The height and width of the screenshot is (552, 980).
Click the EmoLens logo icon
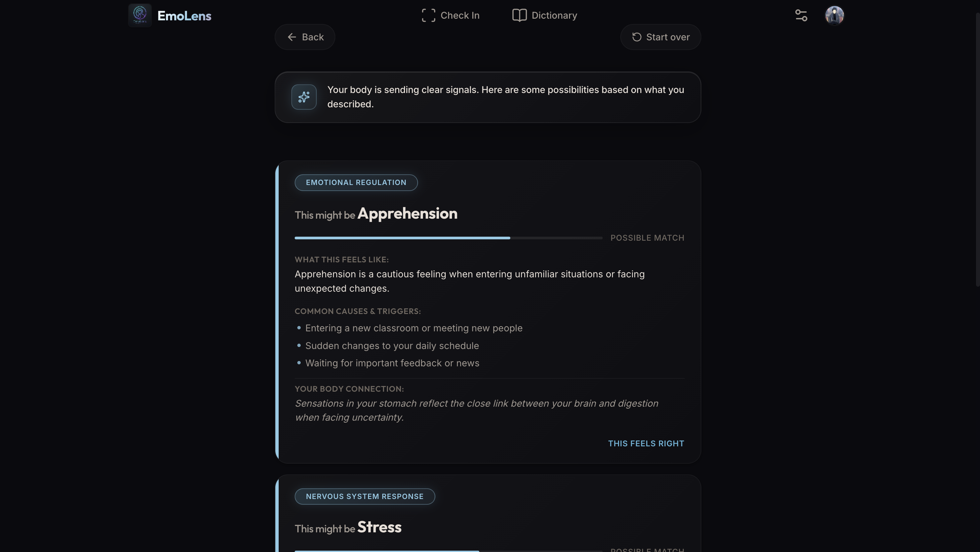click(x=140, y=16)
